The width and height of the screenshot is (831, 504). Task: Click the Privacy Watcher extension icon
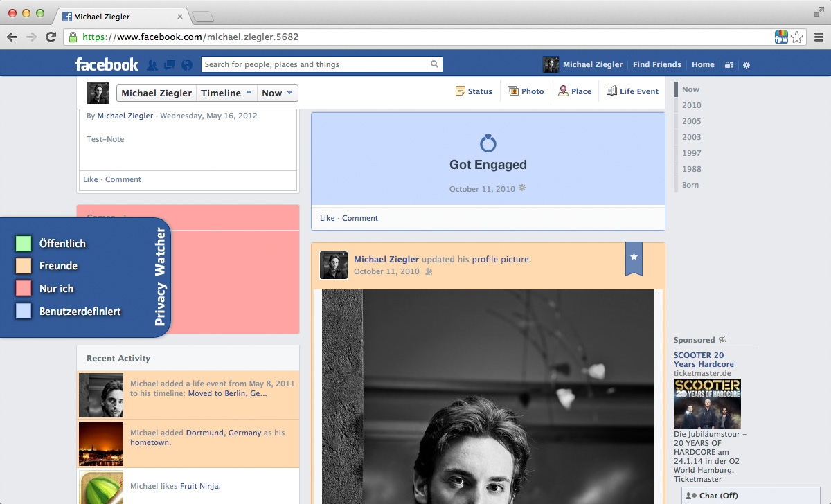(x=781, y=37)
